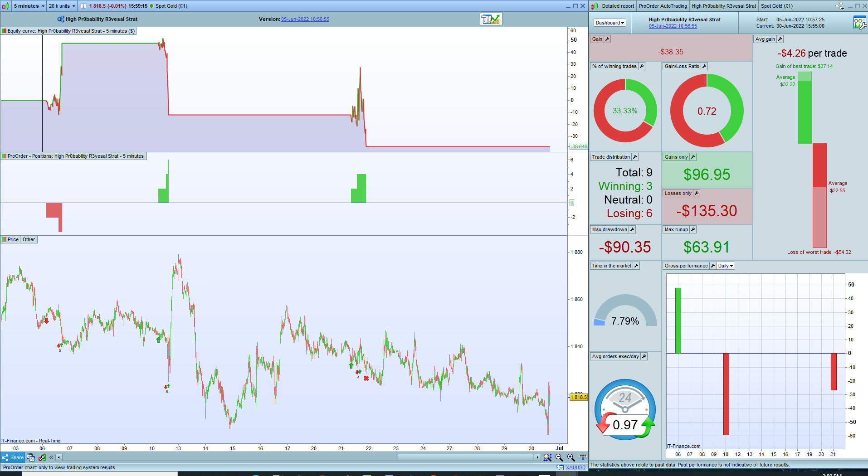
Task: Click the Losses only wrench icon
Action: tap(697, 193)
